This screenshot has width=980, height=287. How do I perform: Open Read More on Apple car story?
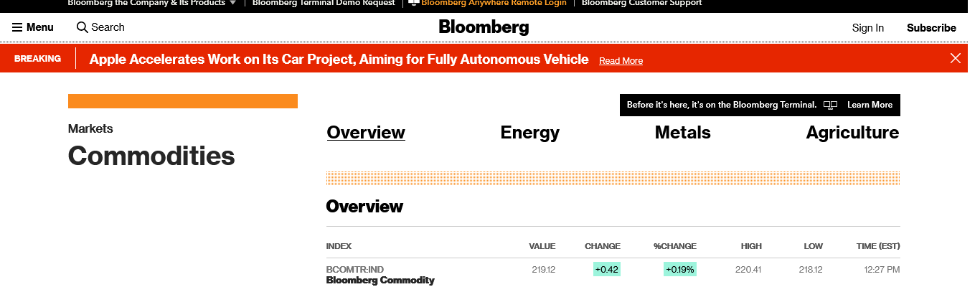pos(621,61)
